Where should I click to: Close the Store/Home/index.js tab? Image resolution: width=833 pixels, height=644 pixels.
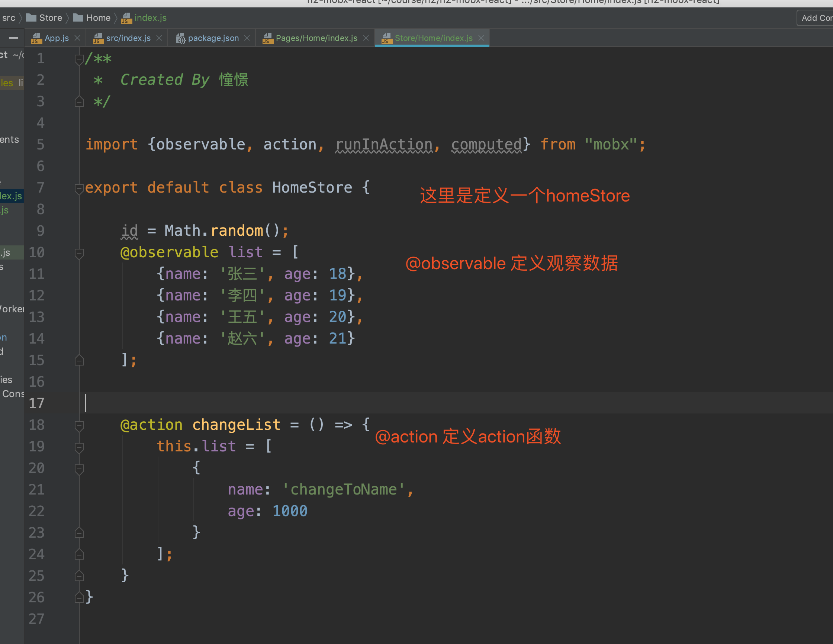pos(481,38)
